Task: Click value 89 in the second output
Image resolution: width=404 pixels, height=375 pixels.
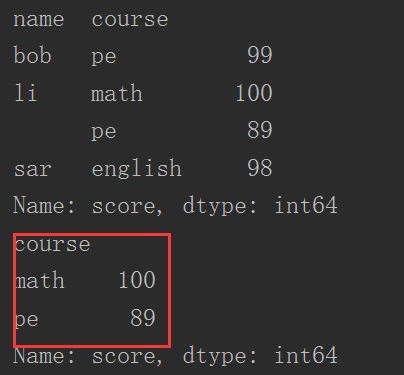Action: click(x=143, y=318)
